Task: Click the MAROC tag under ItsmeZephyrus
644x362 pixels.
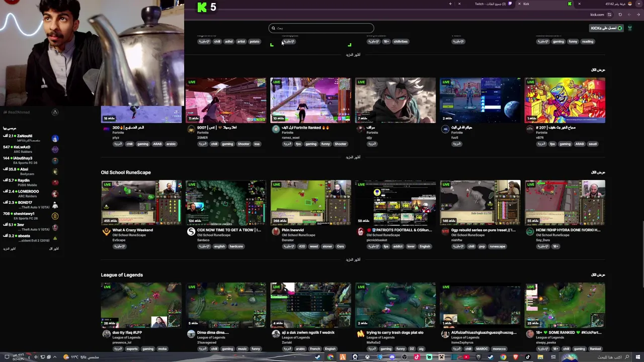Action: point(482,349)
